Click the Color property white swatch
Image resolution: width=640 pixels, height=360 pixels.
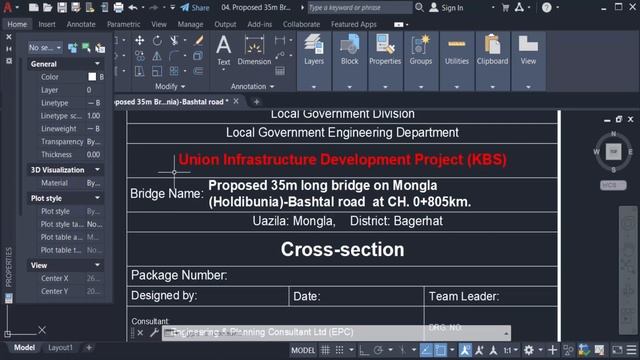(x=92, y=77)
